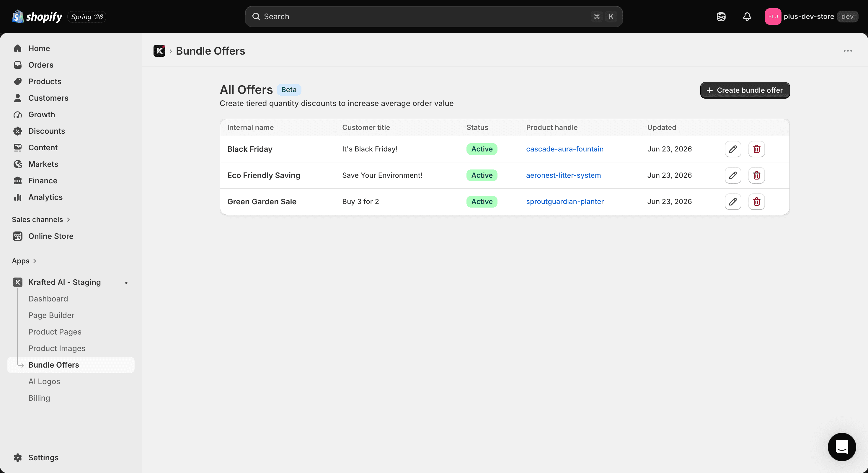This screenshot has height=473, width=868.
Task: Delete the Green Garden Sale offer
Action: click(756, 201)
